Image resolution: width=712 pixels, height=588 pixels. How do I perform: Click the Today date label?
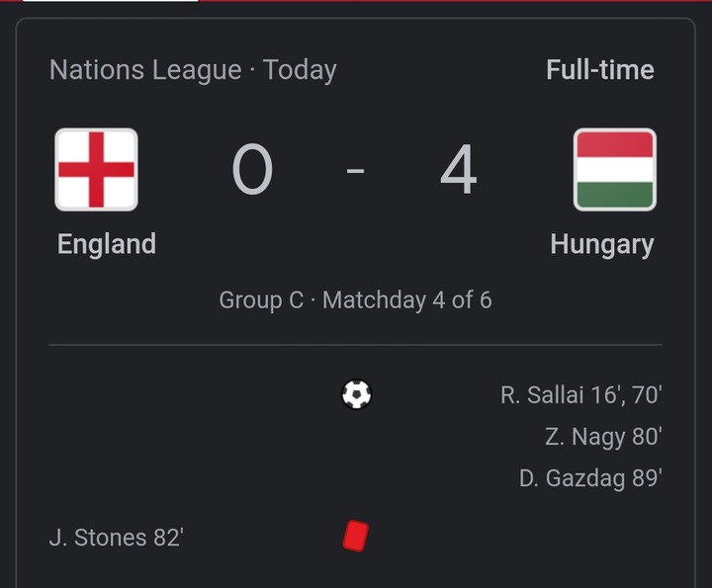pos(300,71)
